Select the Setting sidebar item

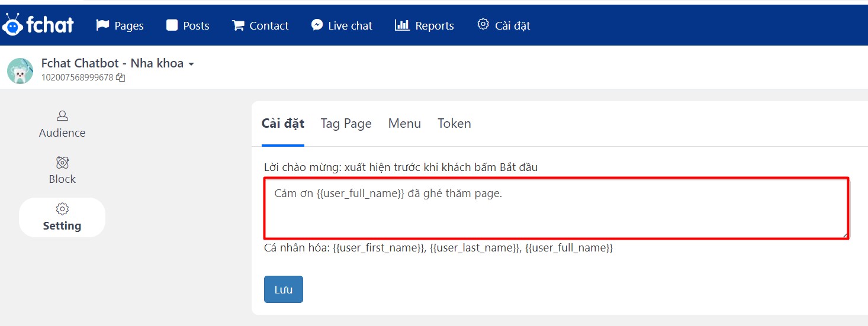[62, 217]
